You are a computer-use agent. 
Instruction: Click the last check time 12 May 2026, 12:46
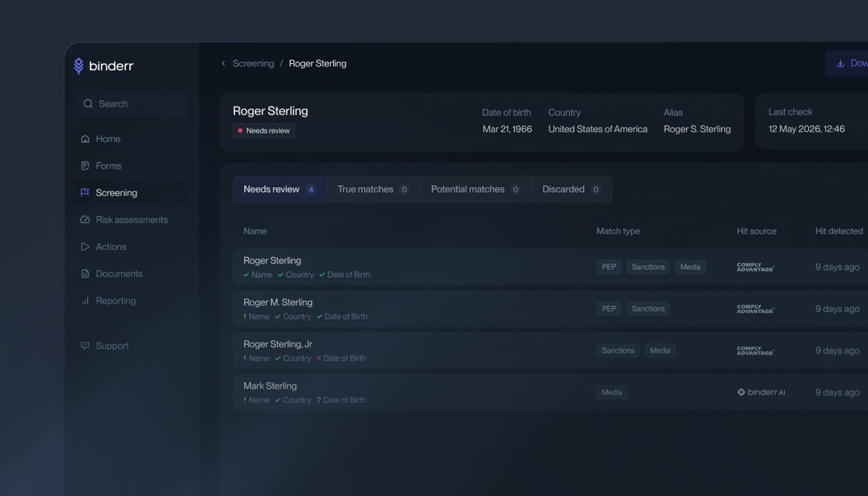807,129
